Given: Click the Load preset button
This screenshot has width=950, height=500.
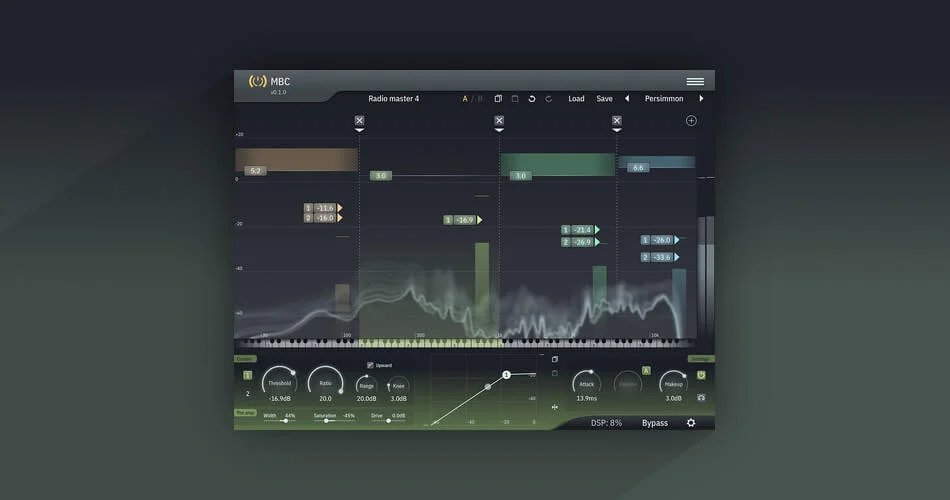Looking at the screenshot, I should pos(576,99).
